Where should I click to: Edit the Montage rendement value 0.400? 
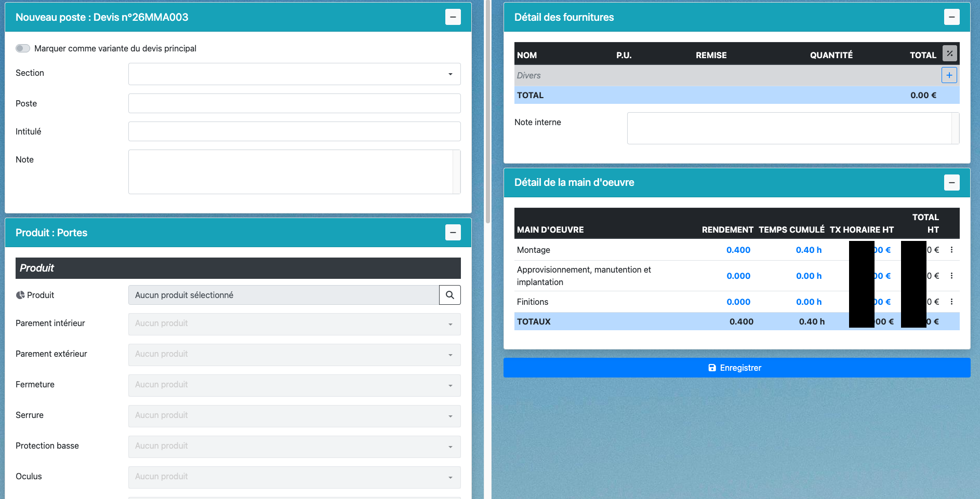(x=738, y=250)
